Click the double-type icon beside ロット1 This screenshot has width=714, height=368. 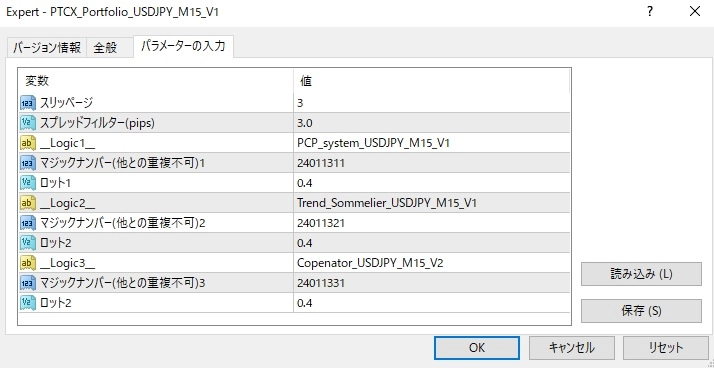pyautogui.click(x=28, y=184)
